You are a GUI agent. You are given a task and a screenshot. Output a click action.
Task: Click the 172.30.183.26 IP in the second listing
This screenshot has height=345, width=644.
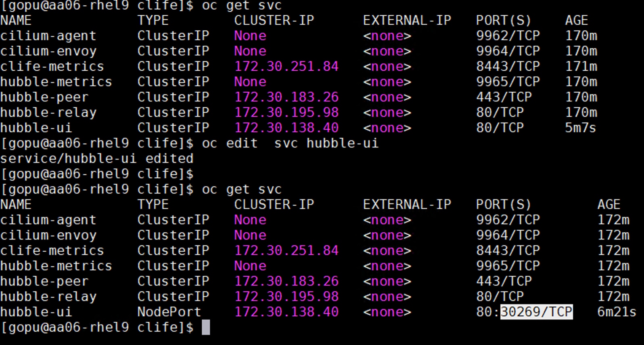(286, 281)
